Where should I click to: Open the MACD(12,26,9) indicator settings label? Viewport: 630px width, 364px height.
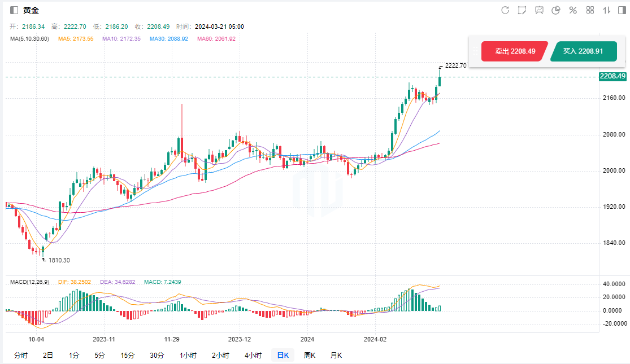click(x=31, y=282)
